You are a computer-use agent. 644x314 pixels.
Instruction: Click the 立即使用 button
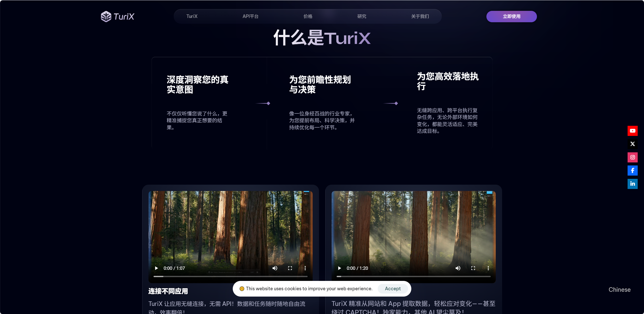point(511,16)
